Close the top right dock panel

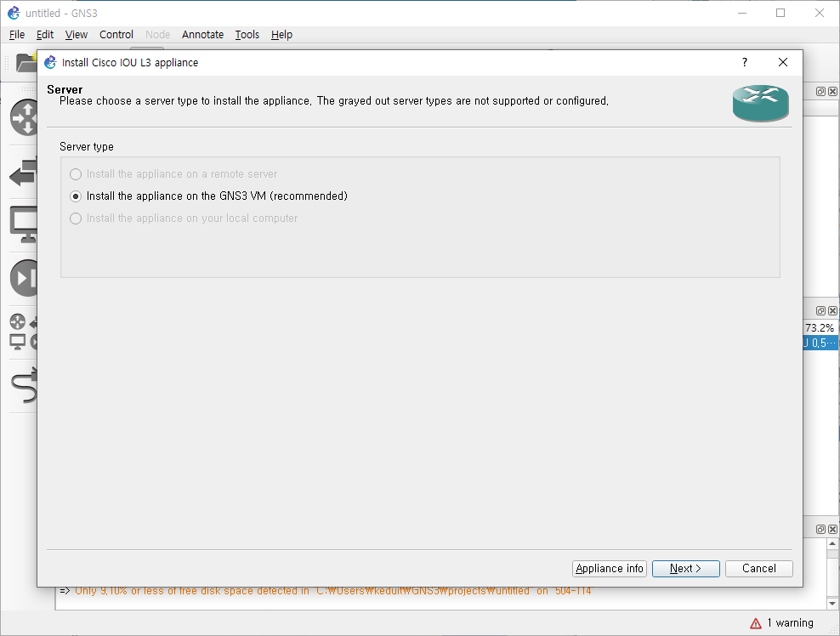tap(832, 91)
